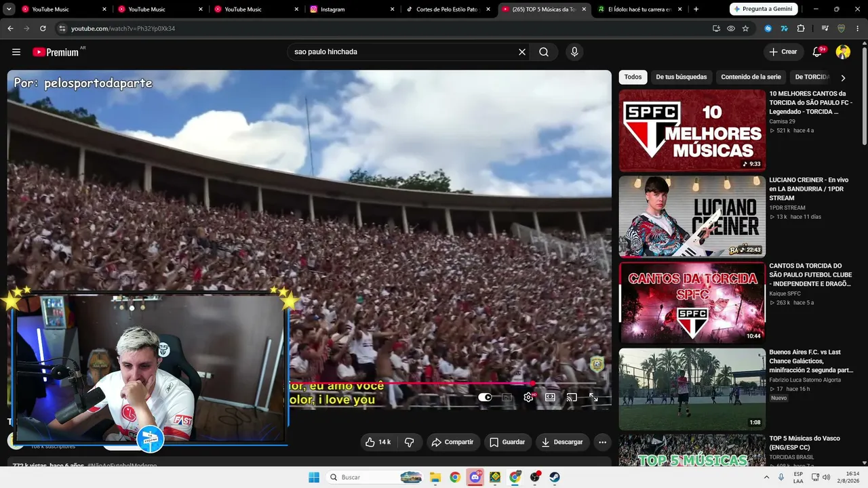
Task: Open the Camisa 29 channel name
Action: [x=782, y=121]
